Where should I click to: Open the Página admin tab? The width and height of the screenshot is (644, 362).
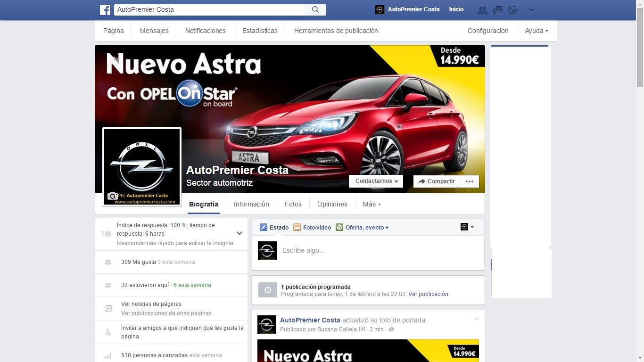click(x=114, y=31)
